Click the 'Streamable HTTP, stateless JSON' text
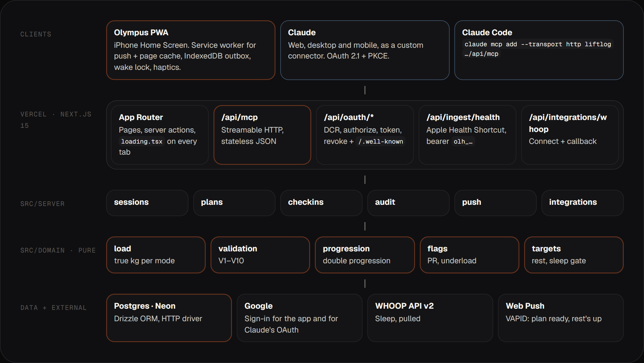 click(x=252, y=136)
